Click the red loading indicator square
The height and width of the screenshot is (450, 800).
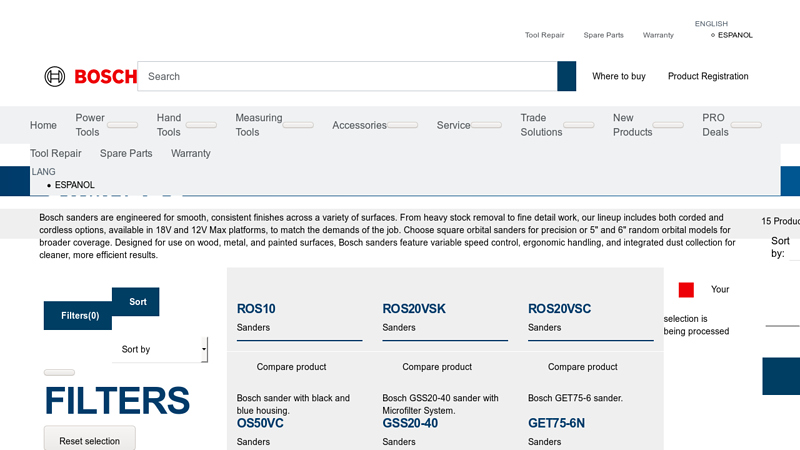coord(686,290)
